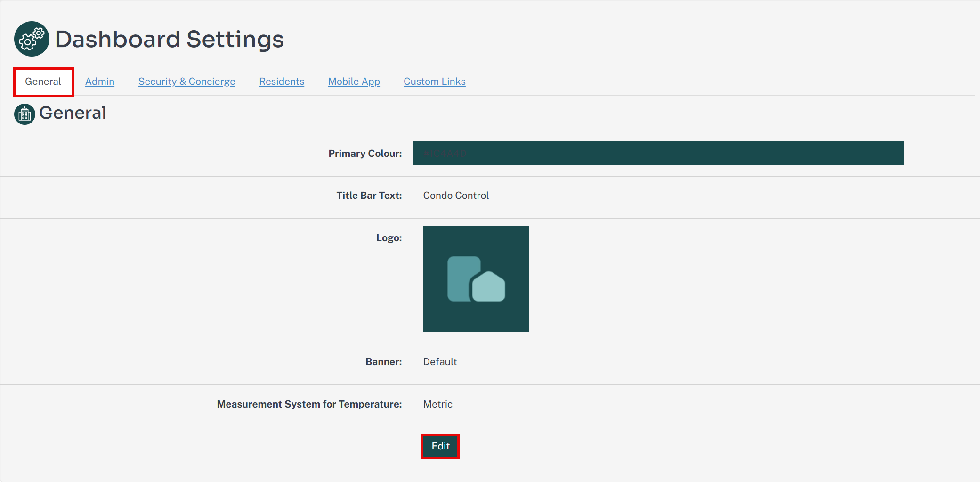Click the Condo Control logo thumbnail

pos(476,278)
